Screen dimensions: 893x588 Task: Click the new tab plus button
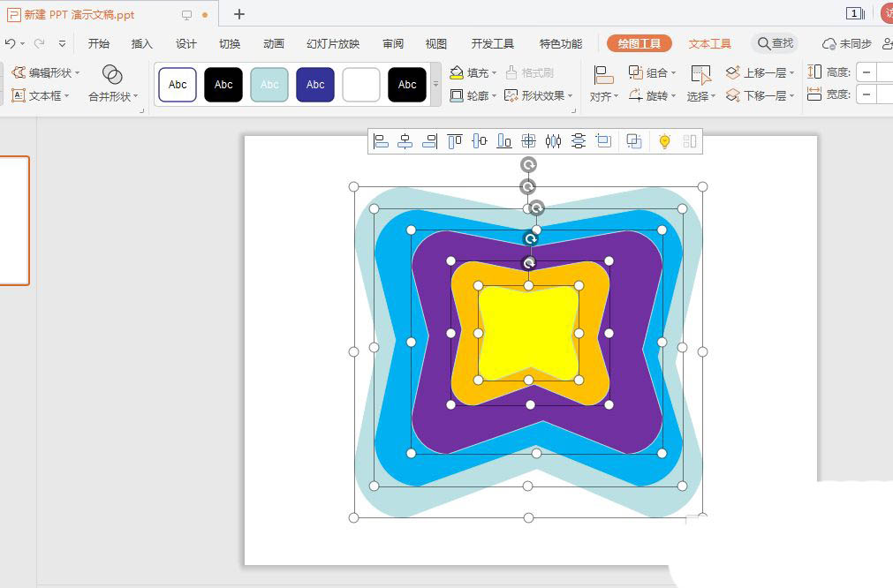pyautogui.click(x=239, y=14)
